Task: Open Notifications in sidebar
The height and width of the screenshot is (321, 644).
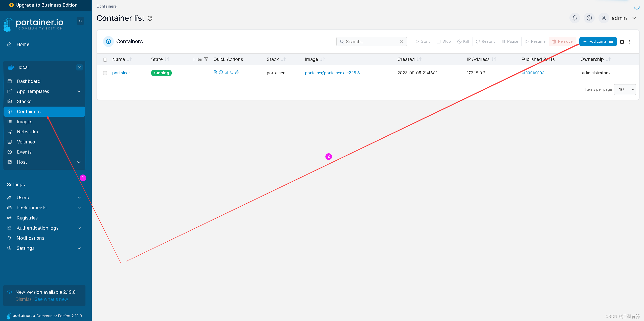Action: 44,238
